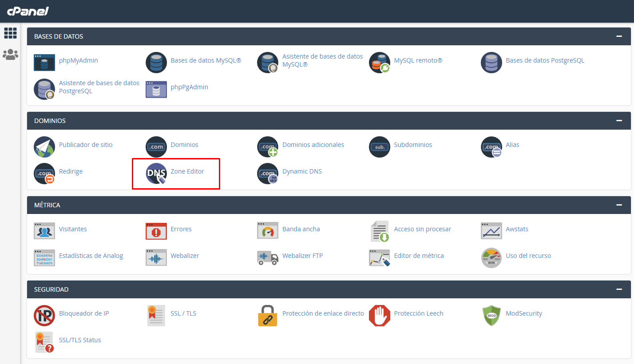634x364 pixels.
Task: Click the cPanel logo
Action: [x=28, y=11]
